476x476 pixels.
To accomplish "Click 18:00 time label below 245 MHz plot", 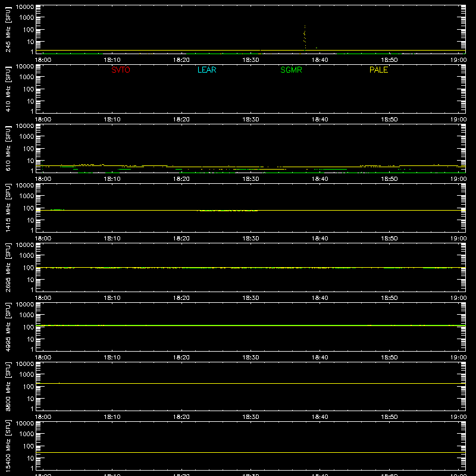I will click(43, 60).
